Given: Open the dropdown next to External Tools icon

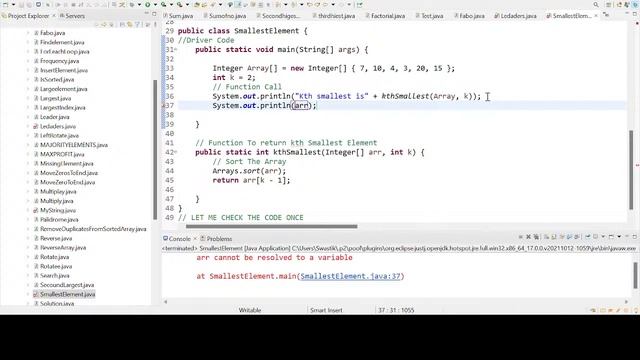Looking at the screenshot, I should click(x=187, y=4).
